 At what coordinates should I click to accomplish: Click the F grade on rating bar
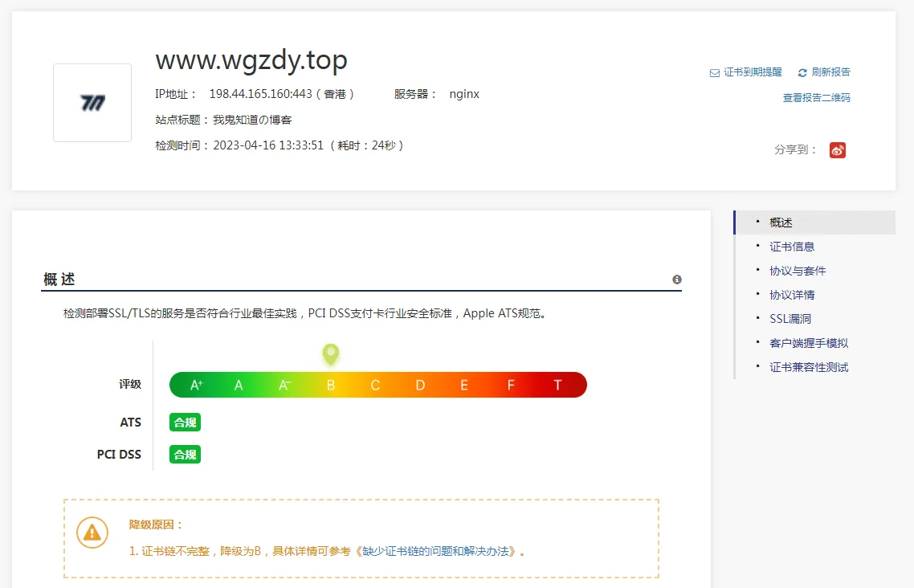(x=511, y=386)
